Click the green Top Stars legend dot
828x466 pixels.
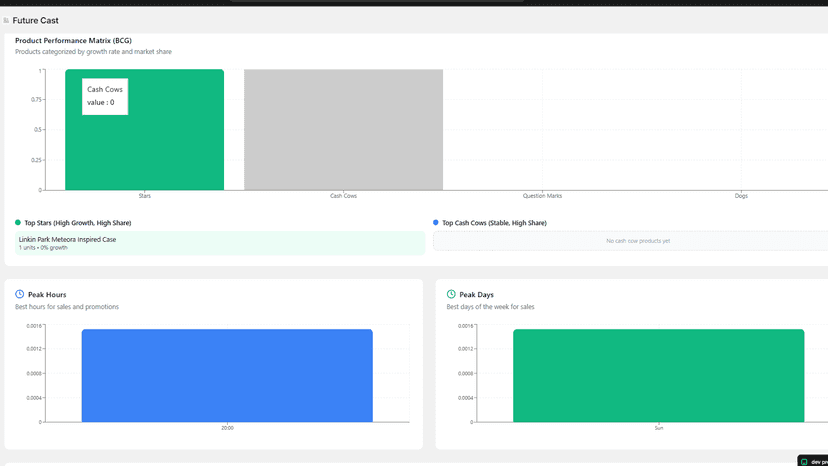pos(18,222)
